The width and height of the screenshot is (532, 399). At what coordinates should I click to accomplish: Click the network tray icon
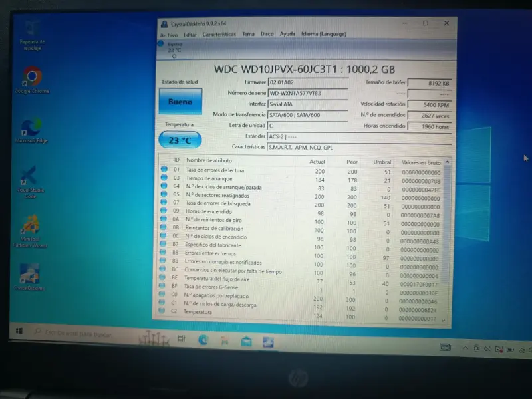click(521, 350)
